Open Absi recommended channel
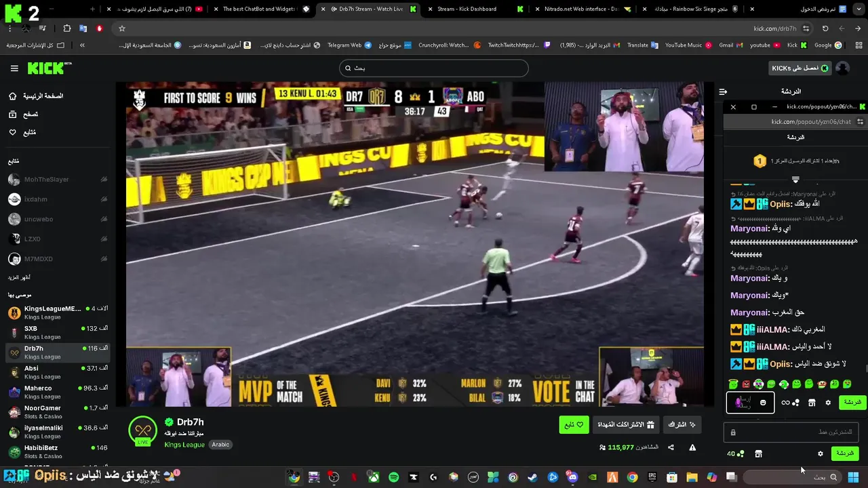The width and height of the screenshot is (868, 488). (x=58, y=372)
